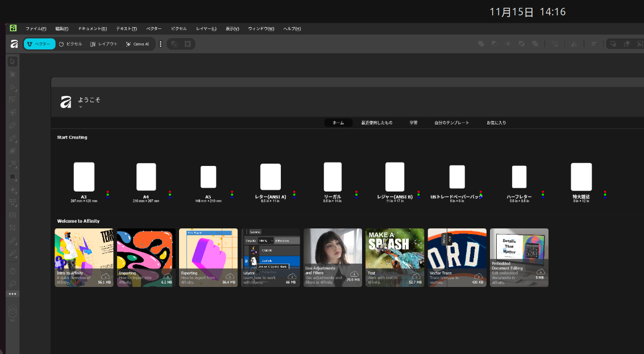Select the Move tool in left toolbar
Viewport: 644px width, 354px height.
(13, 61)
